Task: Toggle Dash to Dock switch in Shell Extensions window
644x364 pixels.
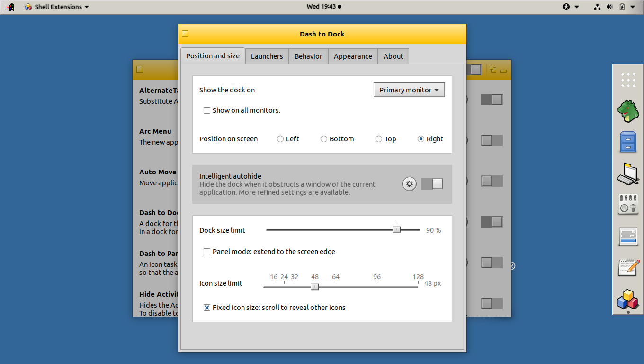Action: (492, 222)
